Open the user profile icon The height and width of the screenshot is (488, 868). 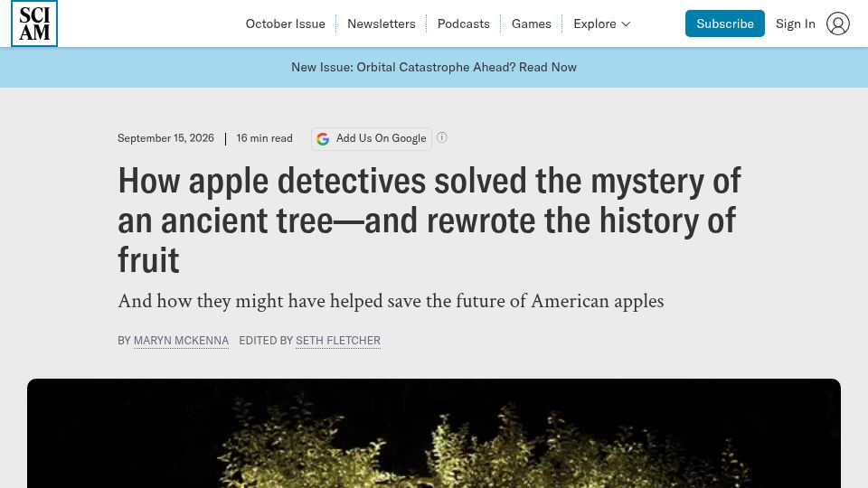pyautogui.click(x=837, y=23)
